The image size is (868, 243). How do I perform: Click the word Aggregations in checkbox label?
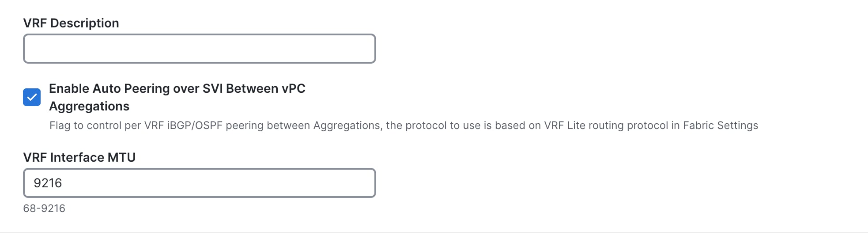(x=89, y=106)
